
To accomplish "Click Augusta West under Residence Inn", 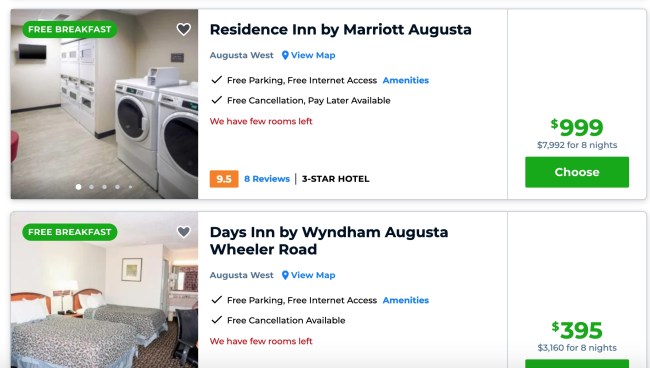I will 242,55.
